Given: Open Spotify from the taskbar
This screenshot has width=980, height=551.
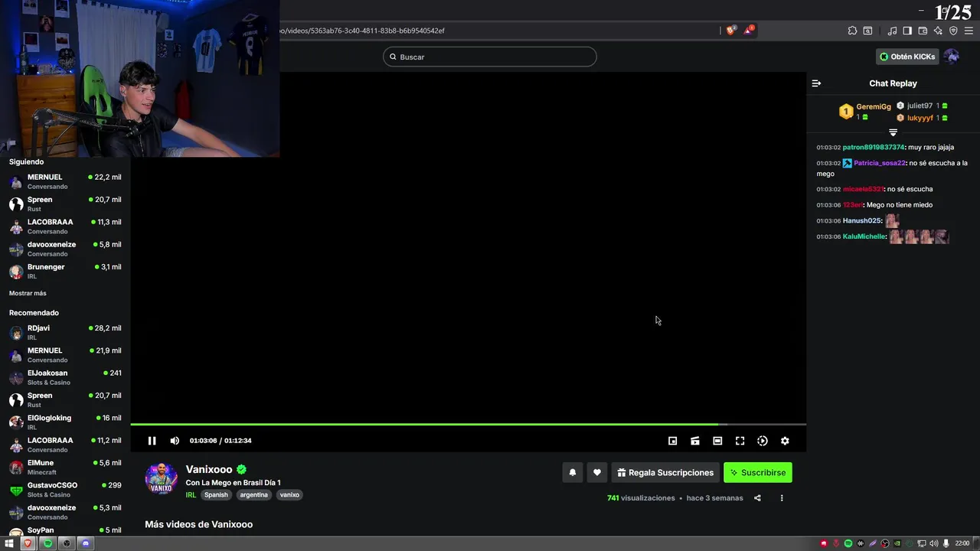Looking at the screenshot, I should 47,543.
